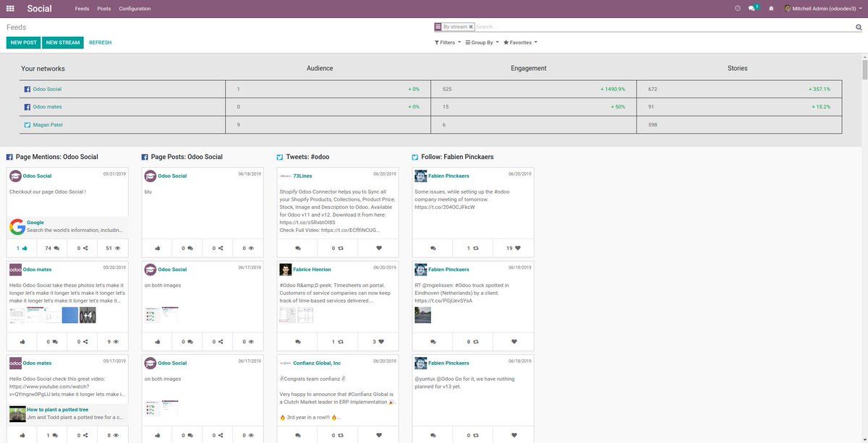Open the +4 image thumbnail on Odoo mates post
The image size is (868, 443).
tap(88, 315)
